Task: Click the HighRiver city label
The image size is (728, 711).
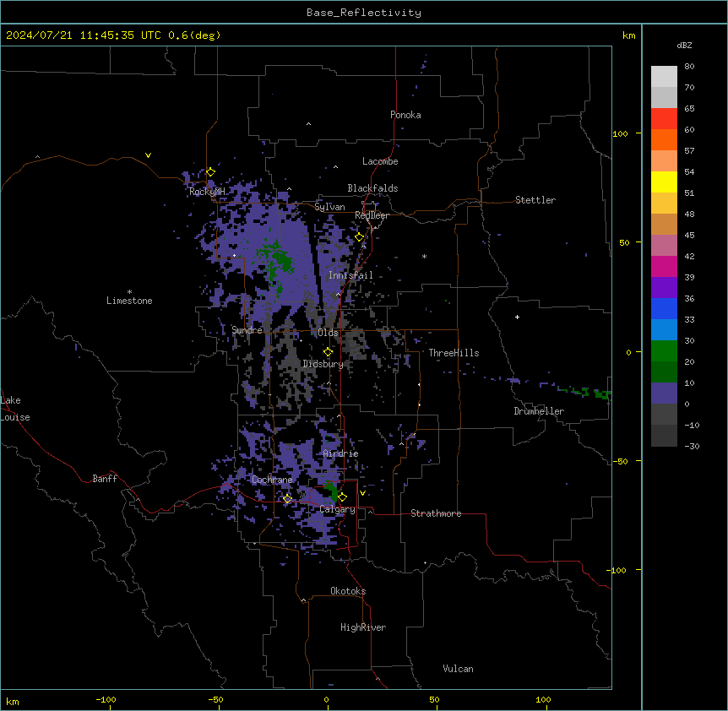Action: click(363, 627)
